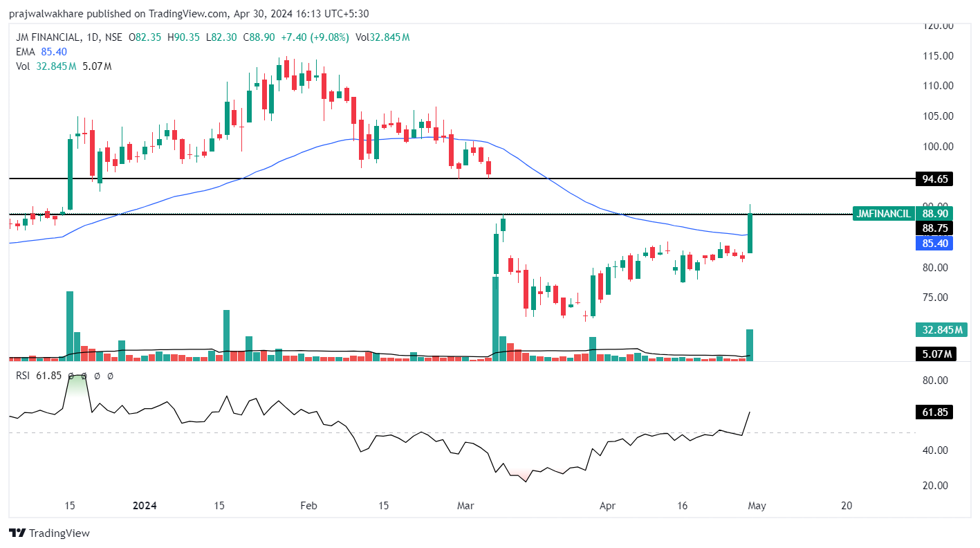Click the 120.00 price axis value

point(939,26)
